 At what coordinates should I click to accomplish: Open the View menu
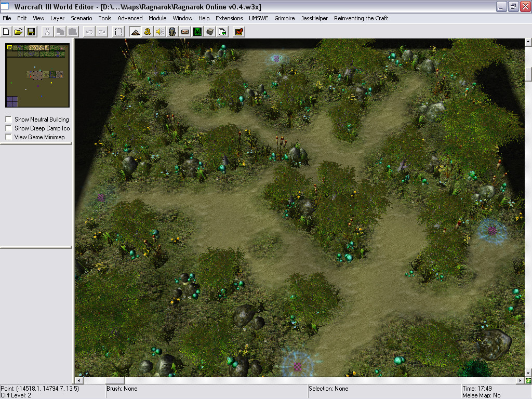pos(38,18)
